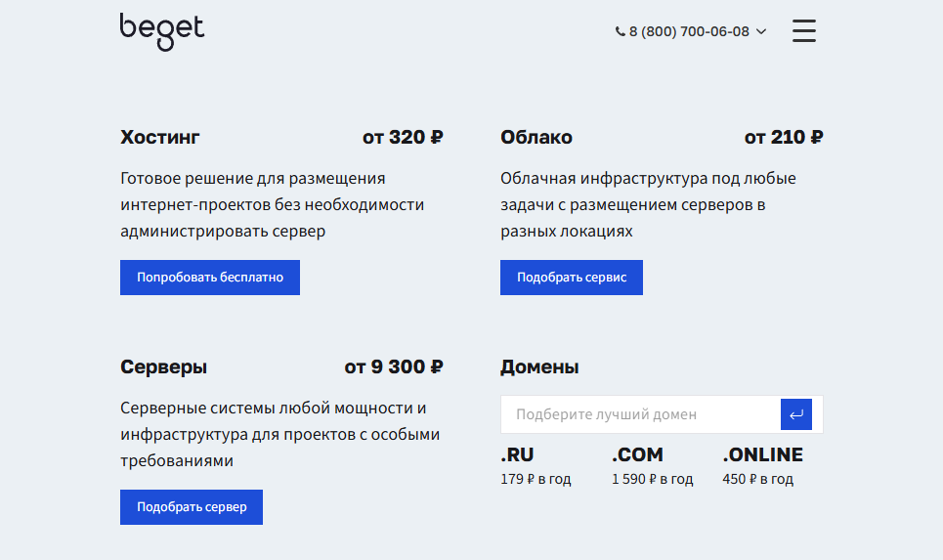Click the Хостинг price "от 320 ₽"

[403, 137]
